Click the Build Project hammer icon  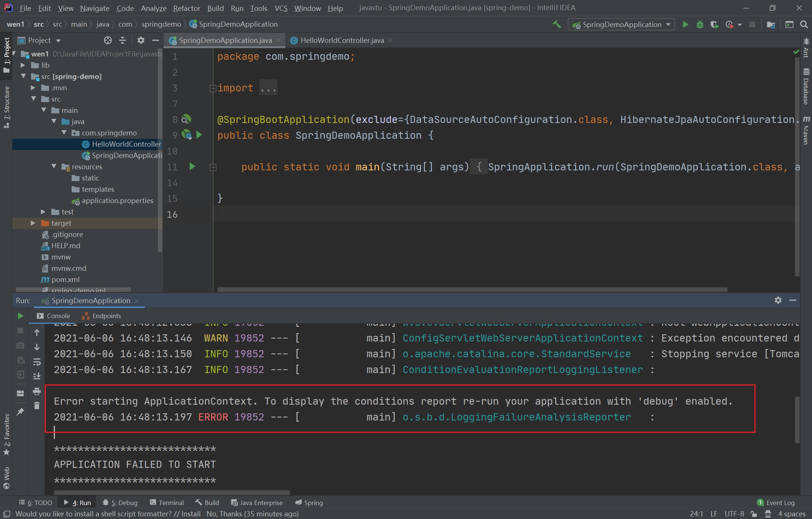[557, 24]
